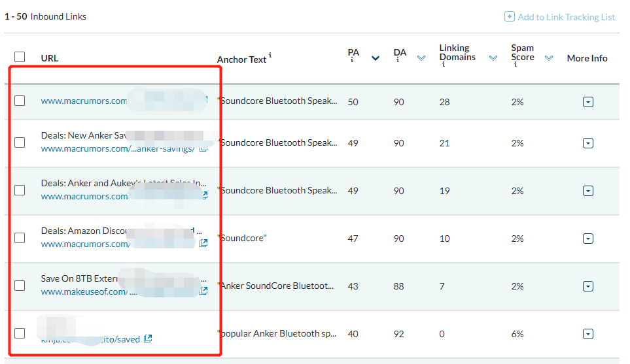The image size is (630, 364).
Task: Sort by Spam Score arrow
Action: [550, 58]
